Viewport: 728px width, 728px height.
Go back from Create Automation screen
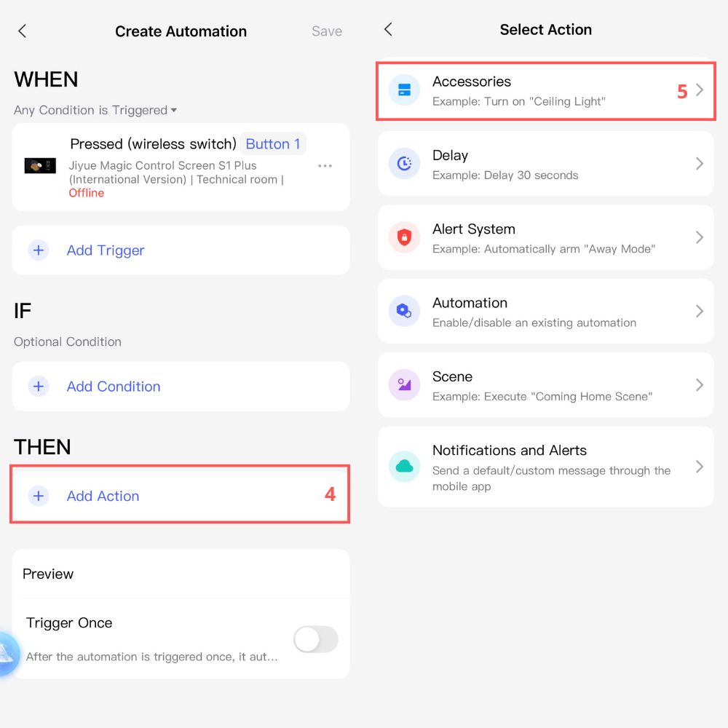pos(23,31)
